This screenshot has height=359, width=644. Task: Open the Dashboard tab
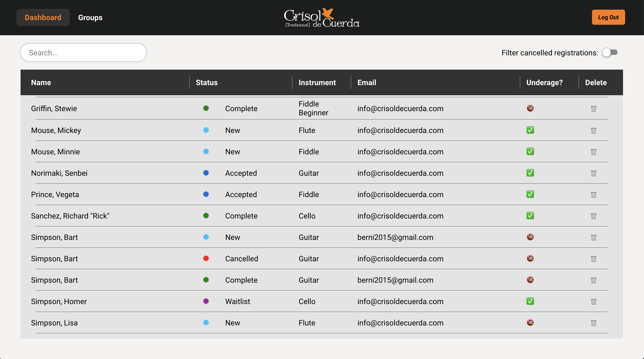pyautogui.click(x=43, y=17)
